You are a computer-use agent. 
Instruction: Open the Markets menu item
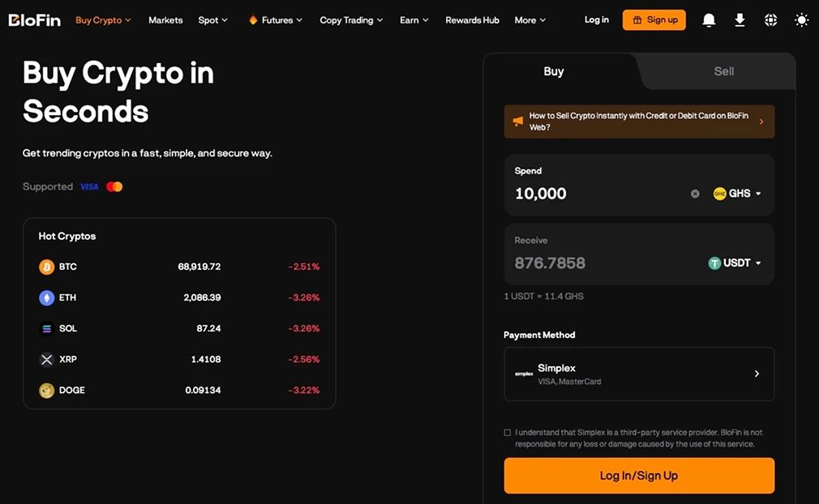click(165, 19)
